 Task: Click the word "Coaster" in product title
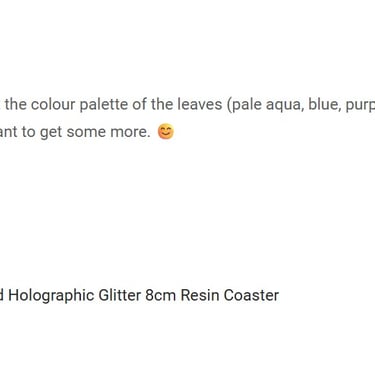point(251,295)
